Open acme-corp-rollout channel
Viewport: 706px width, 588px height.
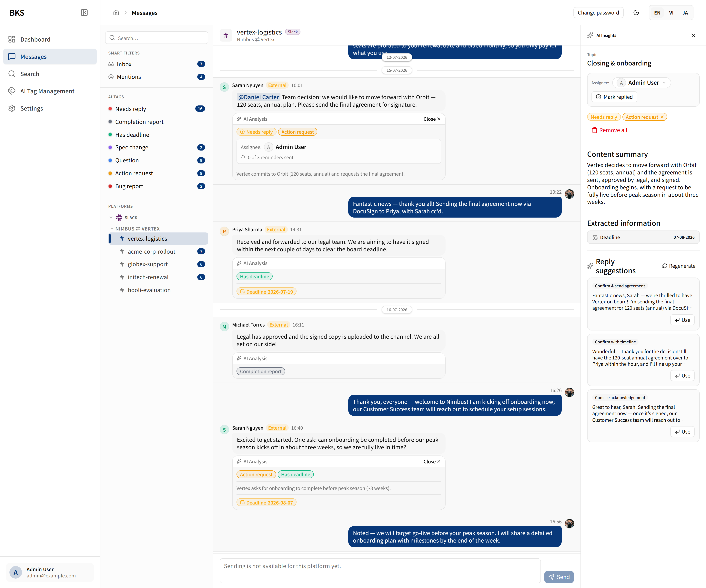click(158, 252)
